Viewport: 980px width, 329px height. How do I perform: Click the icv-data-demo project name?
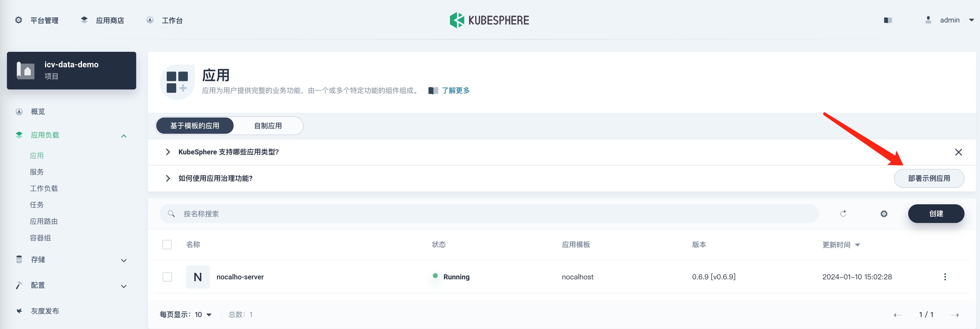72,65
